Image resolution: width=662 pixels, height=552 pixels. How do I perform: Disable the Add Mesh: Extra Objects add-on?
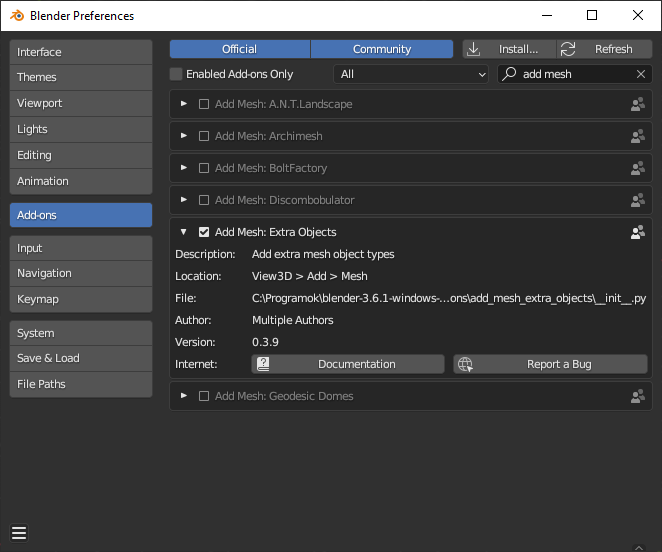point(204,232)
